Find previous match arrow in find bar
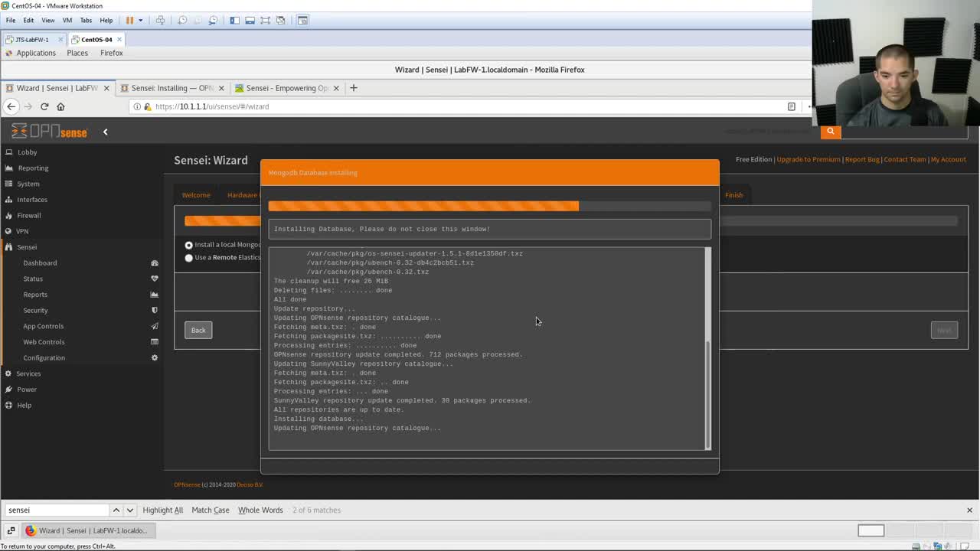Image resolution: width=980 pixels, height=551 pixels. tap(116, 510)
